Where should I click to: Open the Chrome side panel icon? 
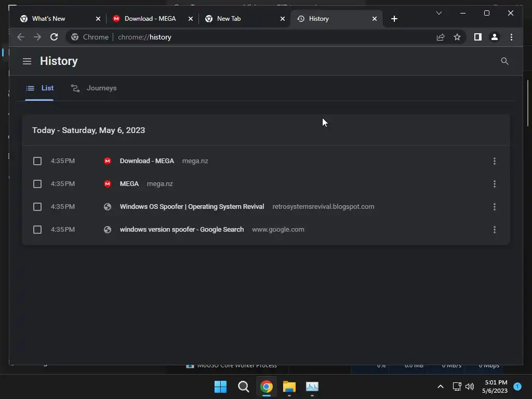(478, 37)
